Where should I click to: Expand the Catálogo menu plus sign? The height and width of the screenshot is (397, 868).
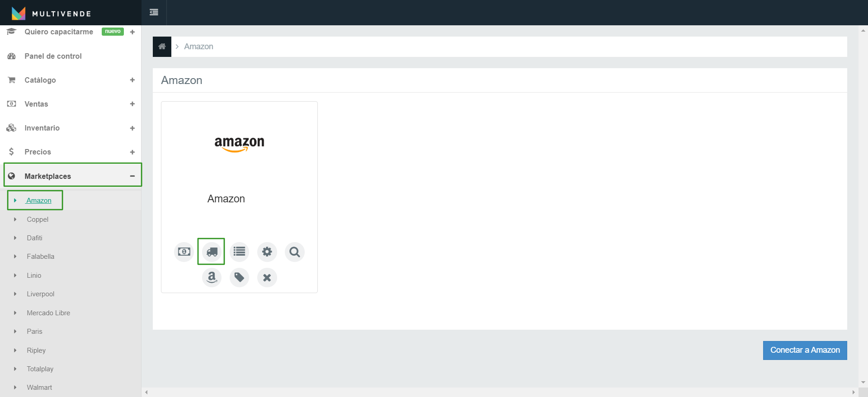pos(132,80)
